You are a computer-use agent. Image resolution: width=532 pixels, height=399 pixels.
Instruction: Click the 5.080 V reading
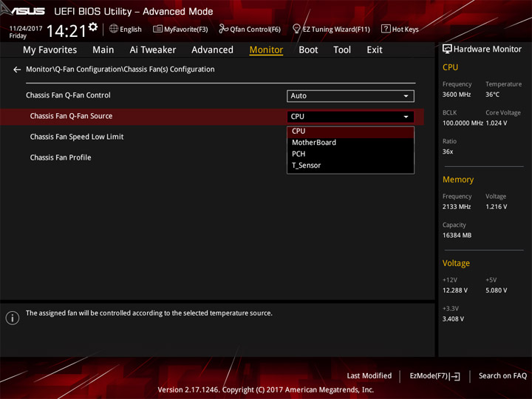click(x=497, y=290)
